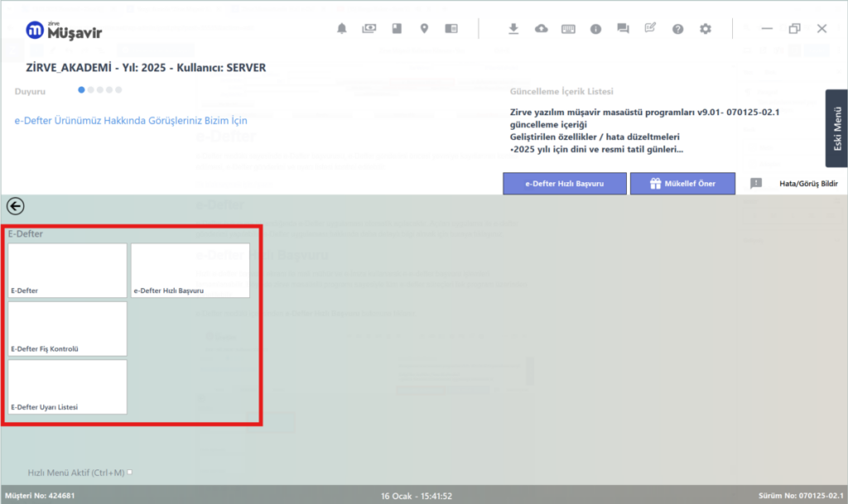
Task: Open the keyboard shortcuts icon
Action: click(568, 29)
